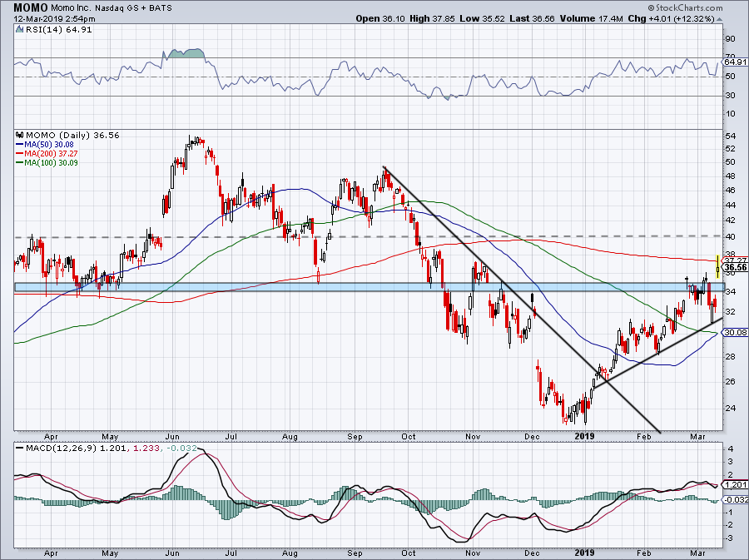The height and width of the screenshot is (560, 749).
Task: Click the Mar label below the MACD panel
Action: pos(698,553)
